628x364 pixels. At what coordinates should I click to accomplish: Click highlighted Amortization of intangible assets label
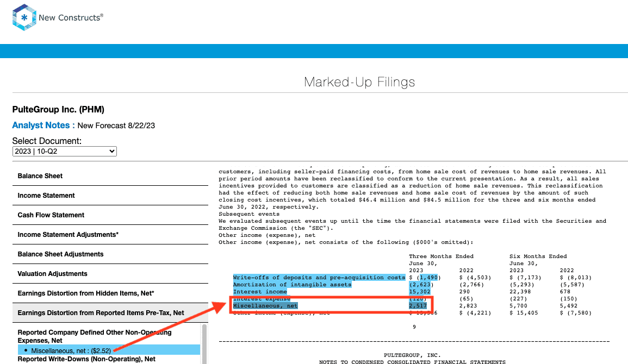tap(292, 285)
